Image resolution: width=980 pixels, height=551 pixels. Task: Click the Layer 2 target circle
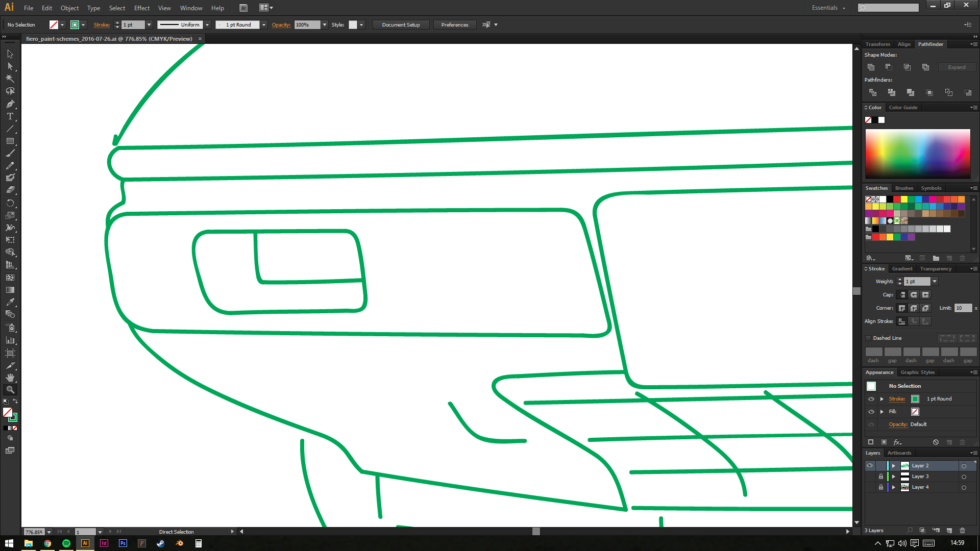964,466
